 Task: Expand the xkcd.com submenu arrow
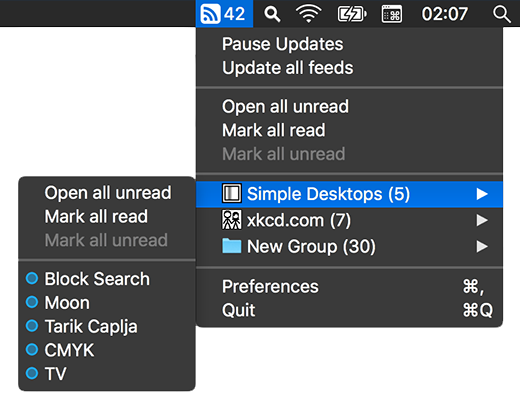482,220
